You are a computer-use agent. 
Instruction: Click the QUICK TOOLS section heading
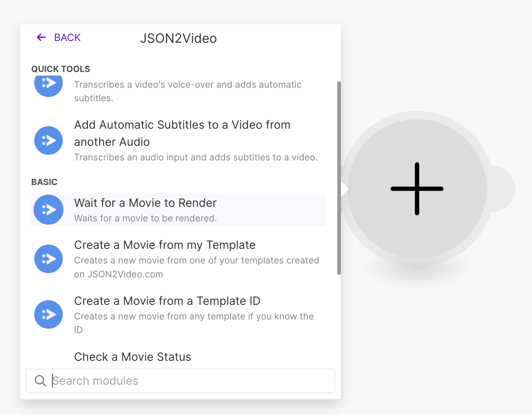coord(61,69)
